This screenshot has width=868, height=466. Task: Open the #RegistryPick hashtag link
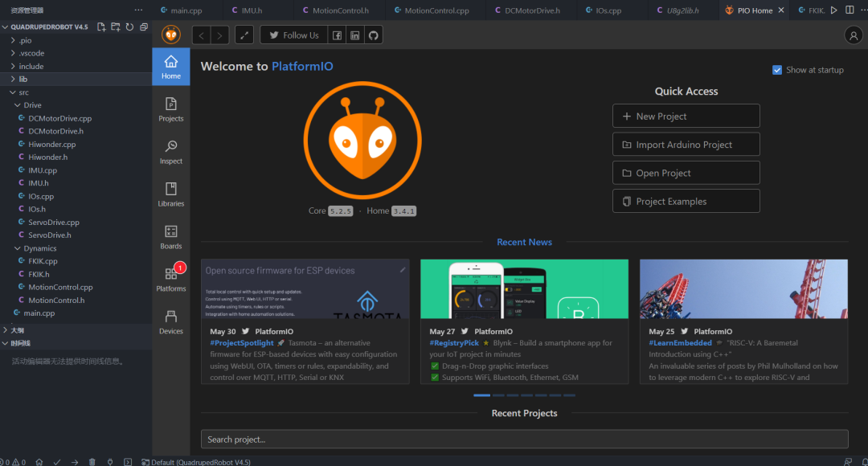[454, 343]
